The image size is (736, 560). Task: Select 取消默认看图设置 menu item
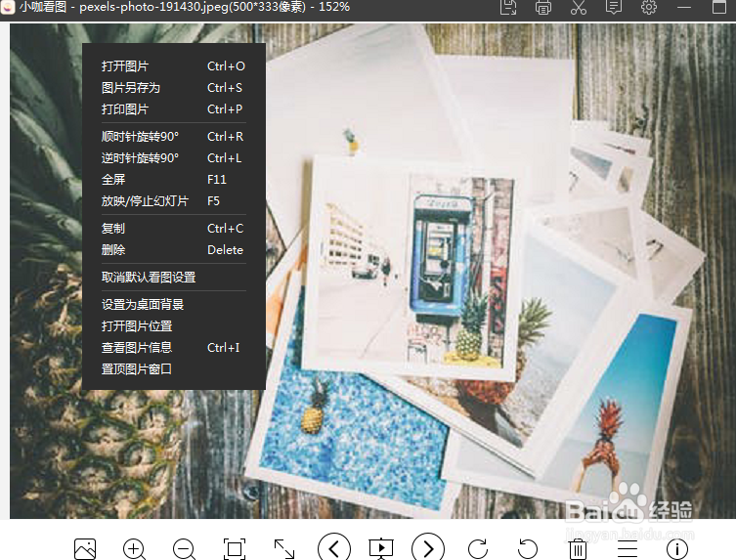(174, 278)
